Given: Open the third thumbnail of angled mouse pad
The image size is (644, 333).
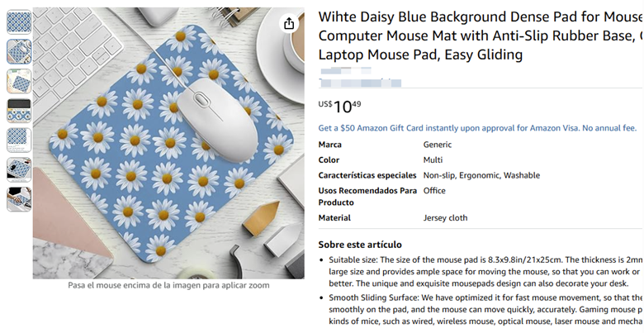Looking at the screenshot, I should click(19, 81).
